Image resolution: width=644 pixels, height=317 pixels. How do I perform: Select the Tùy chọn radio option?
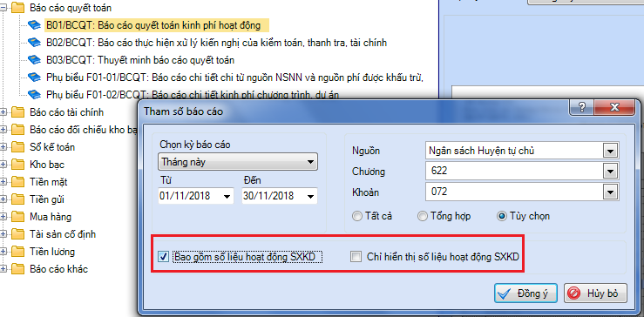(x=501, y=216)
